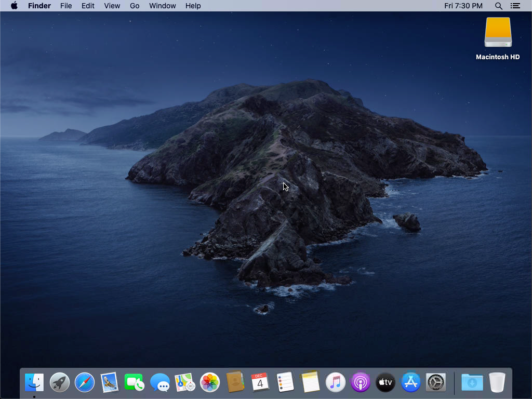This screenshot has height=399, width=532.
Task: Open Safari from the Dock
Action: 85,382
